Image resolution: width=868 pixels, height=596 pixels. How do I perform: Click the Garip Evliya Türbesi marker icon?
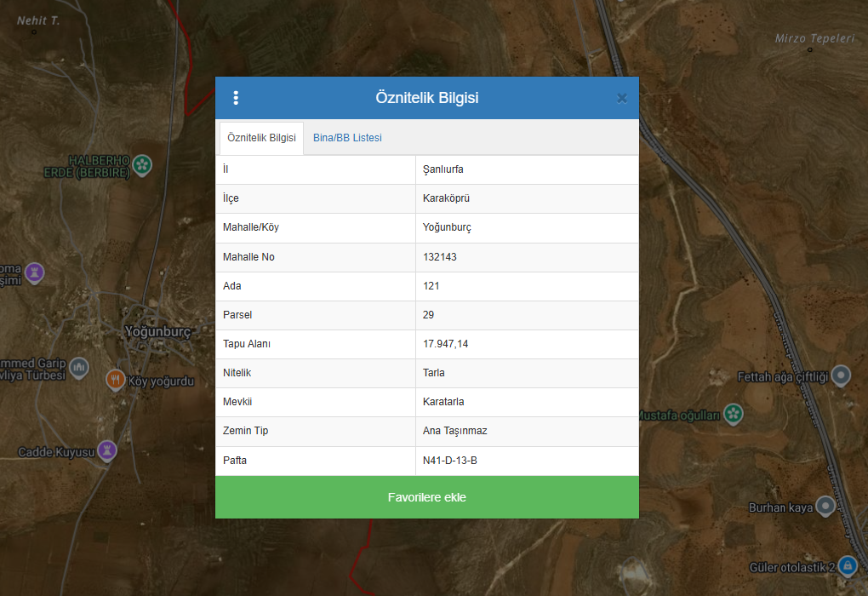coord(79,367)
